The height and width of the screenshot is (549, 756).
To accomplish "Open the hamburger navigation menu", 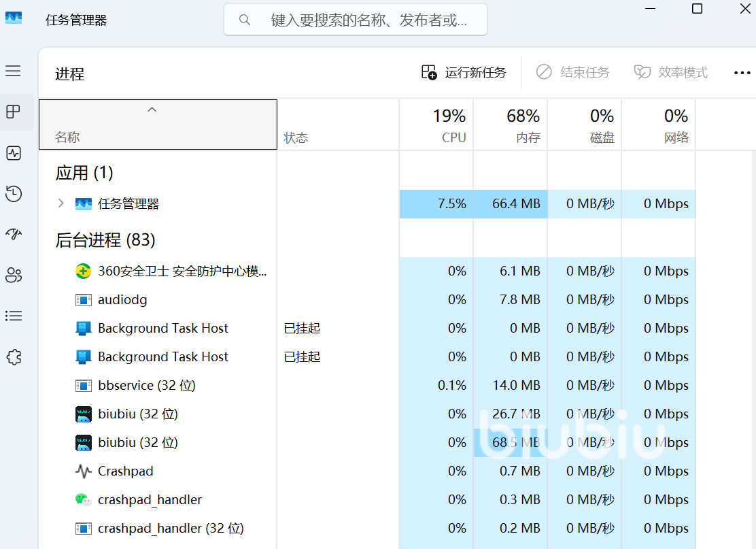I will [14, 71].
